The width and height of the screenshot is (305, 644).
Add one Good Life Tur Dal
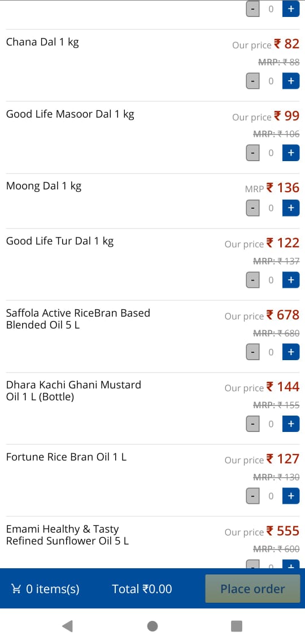click(291, 280)
